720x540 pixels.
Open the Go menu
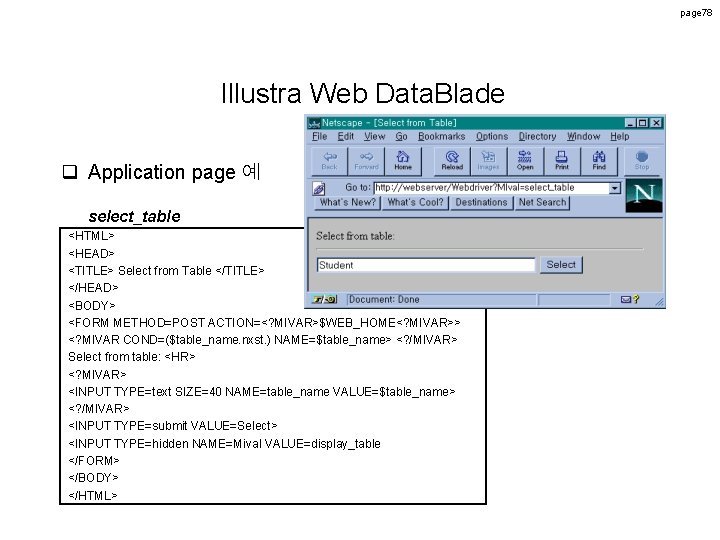pos(401,136)
